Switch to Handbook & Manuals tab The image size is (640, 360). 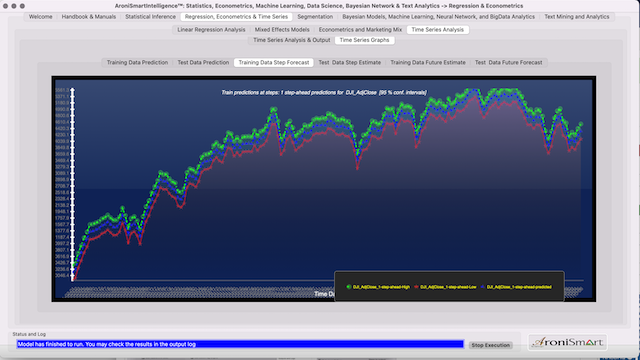pos(89,17)
